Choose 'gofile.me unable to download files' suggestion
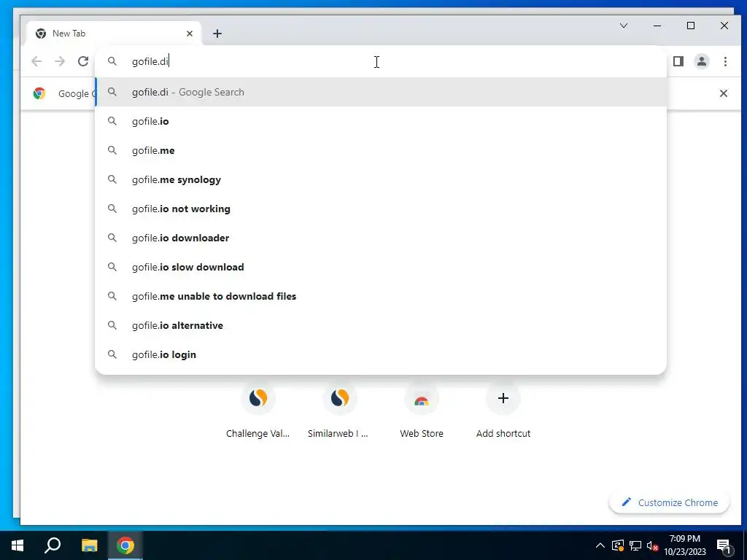The width and height of the screenshot is (747, 560). point(381,296)
